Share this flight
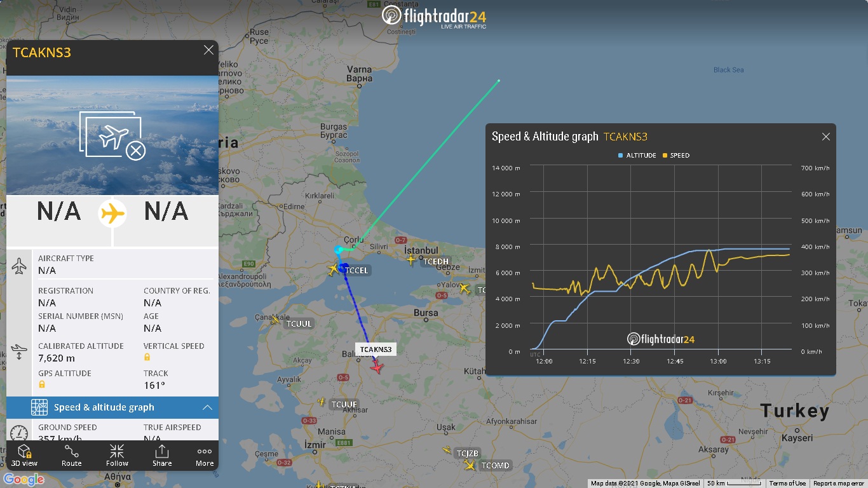 pos(162,455)
